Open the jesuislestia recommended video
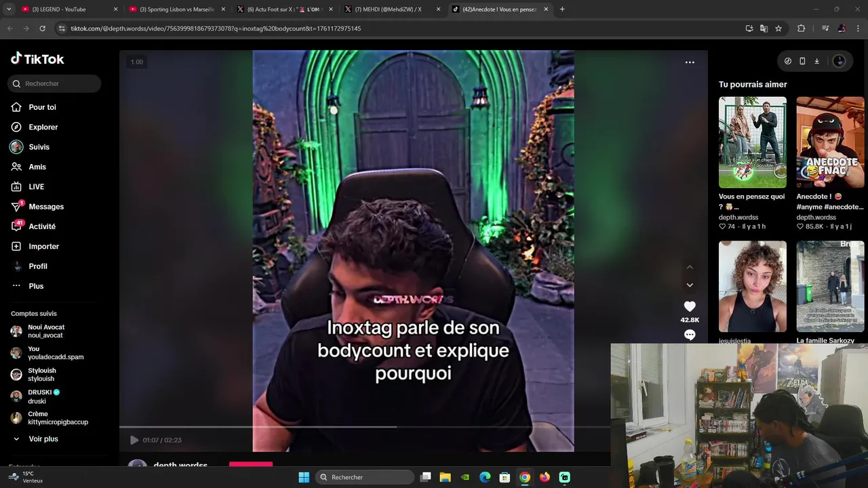The width and height of the screenshot is (868, 488). [753, 287]
